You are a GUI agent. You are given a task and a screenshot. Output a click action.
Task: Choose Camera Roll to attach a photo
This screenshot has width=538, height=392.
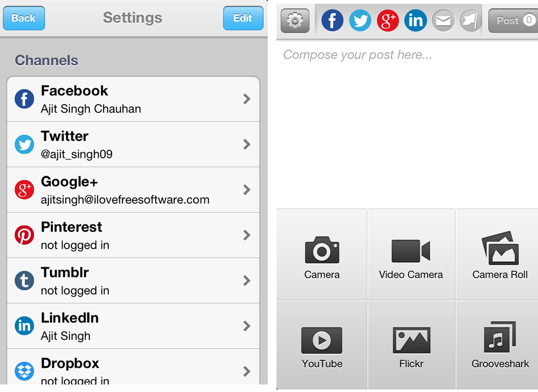click(500, 254)
